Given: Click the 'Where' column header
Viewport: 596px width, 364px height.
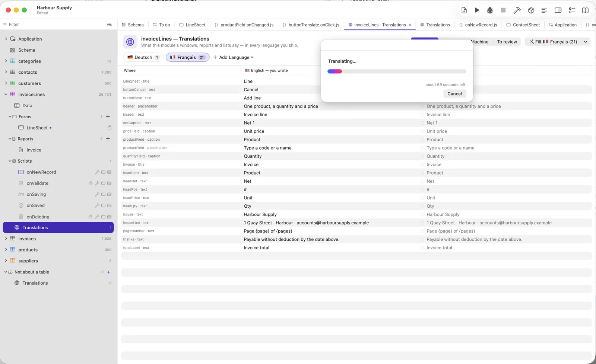Looking at the screenshot, I should click(x=130, y=70).
